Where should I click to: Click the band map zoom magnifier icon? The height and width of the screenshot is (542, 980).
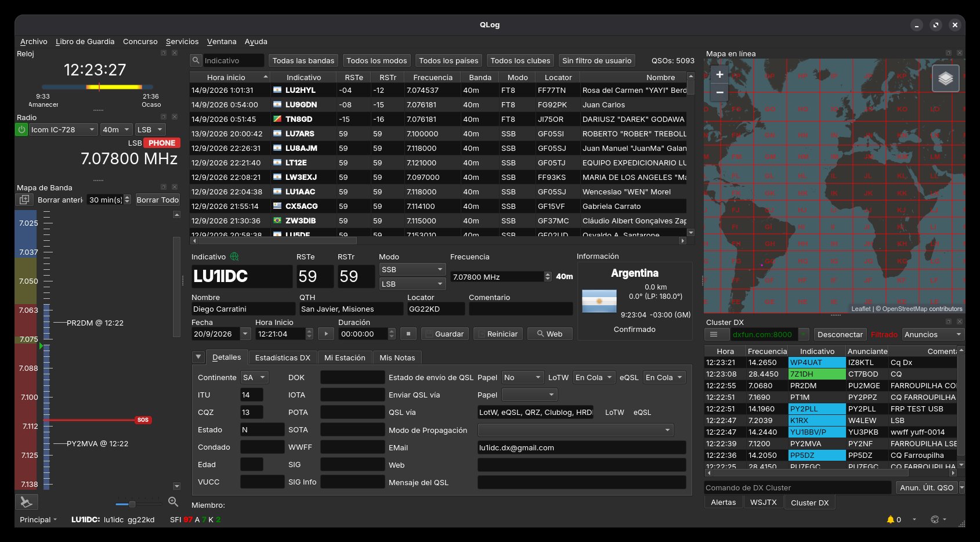(173, 501)
